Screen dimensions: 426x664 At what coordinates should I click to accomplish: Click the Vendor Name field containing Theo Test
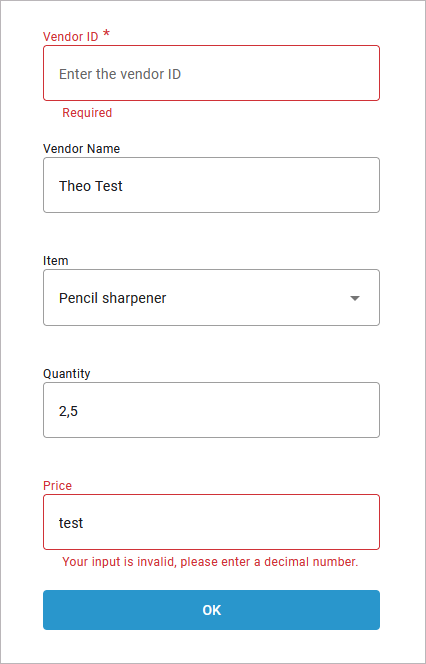[x=211, y=185]
